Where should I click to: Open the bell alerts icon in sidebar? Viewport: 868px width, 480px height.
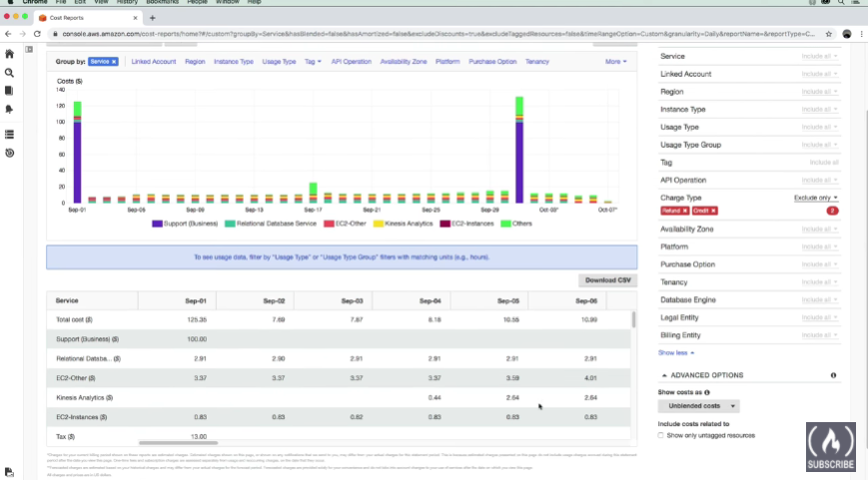point(9,109)
